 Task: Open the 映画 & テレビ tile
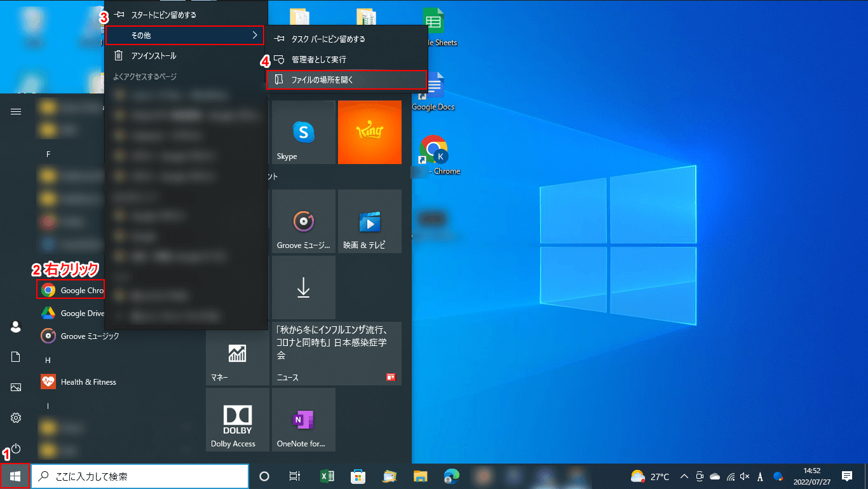[370, 221]
